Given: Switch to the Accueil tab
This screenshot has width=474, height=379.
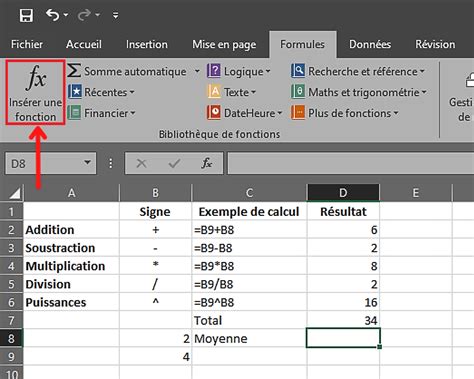Looking at the screenshot, I should click(x=84, y=44).
